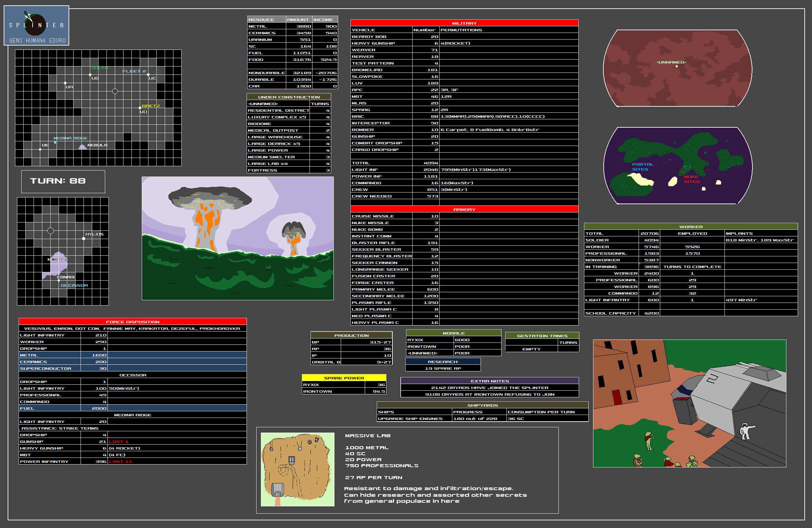Click the Gretz system marker
Screen dimensions: 812x528
click(150, 106)
